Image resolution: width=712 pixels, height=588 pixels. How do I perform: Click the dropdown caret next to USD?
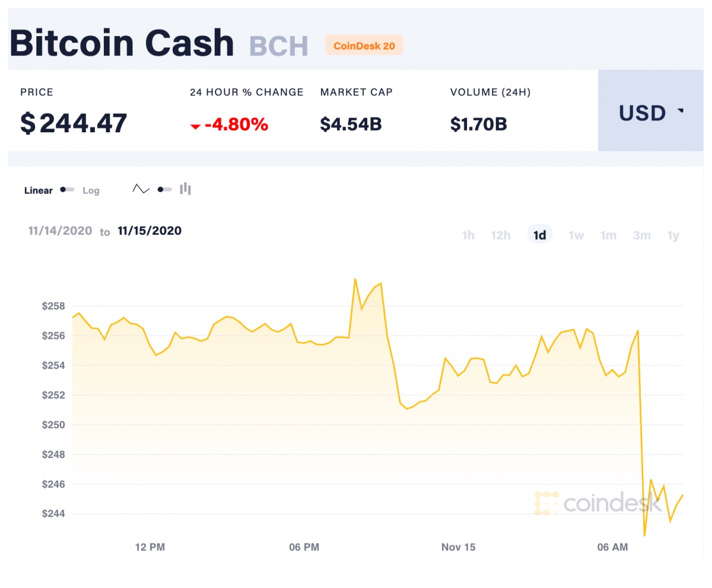(x=681, y=112)
